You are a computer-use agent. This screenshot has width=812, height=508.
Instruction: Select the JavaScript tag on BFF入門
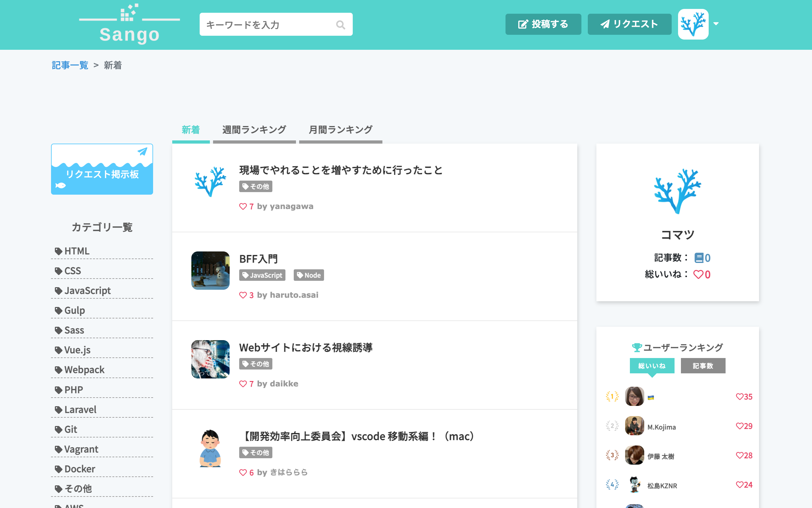point(262,275)
